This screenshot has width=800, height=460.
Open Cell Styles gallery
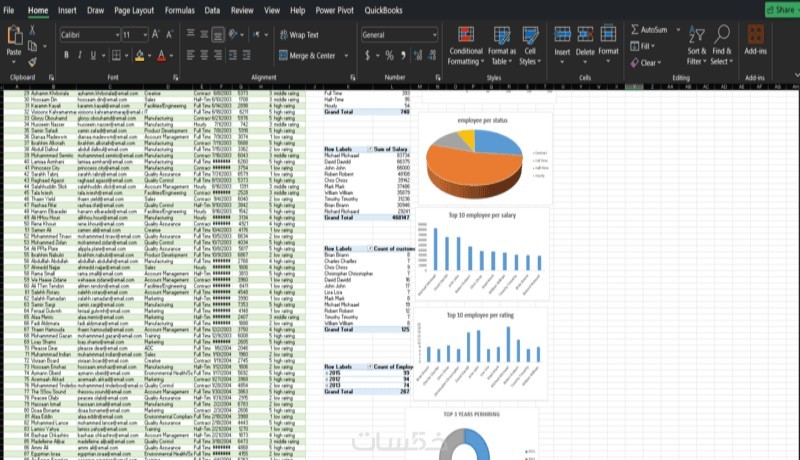pyautogui.click(x=530, y=46)
